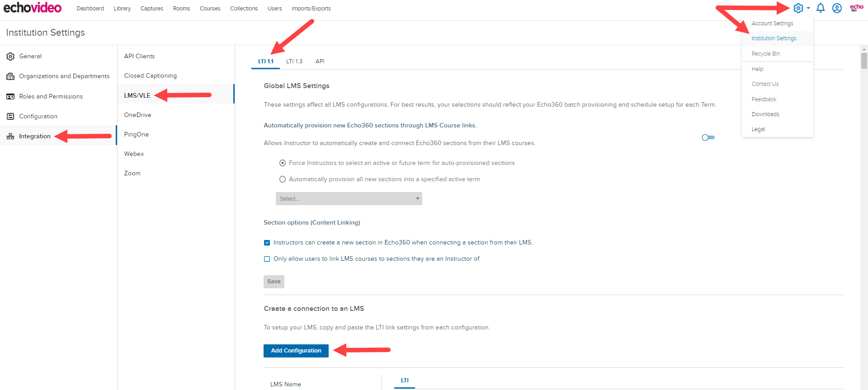The width and height of the screenshot is (868, 390).
Task: Open the Library menu
Action: tap(122, 9)
